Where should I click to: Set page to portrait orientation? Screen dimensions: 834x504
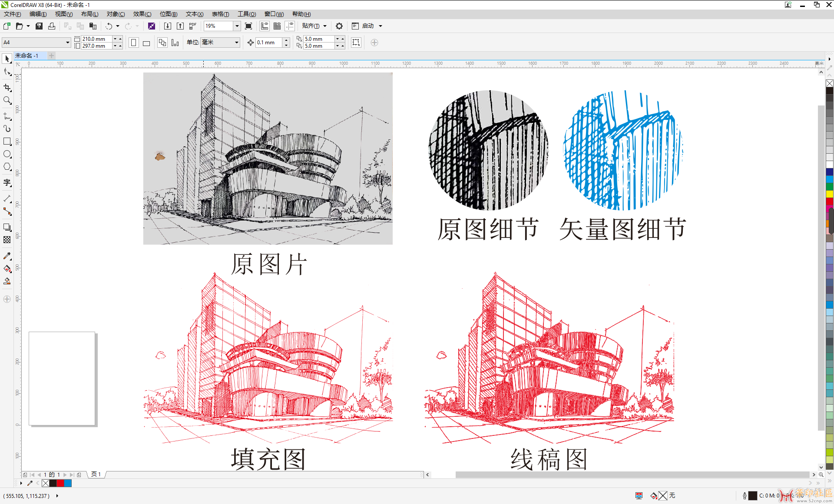pyautogui.click(x=134, y=43)
